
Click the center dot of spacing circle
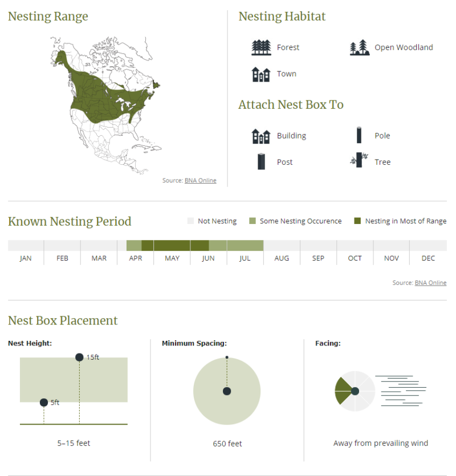click(227, 391)
